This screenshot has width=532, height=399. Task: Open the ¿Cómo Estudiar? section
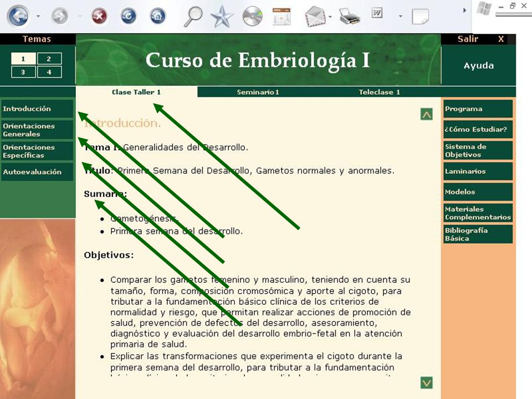click(478, 129)
